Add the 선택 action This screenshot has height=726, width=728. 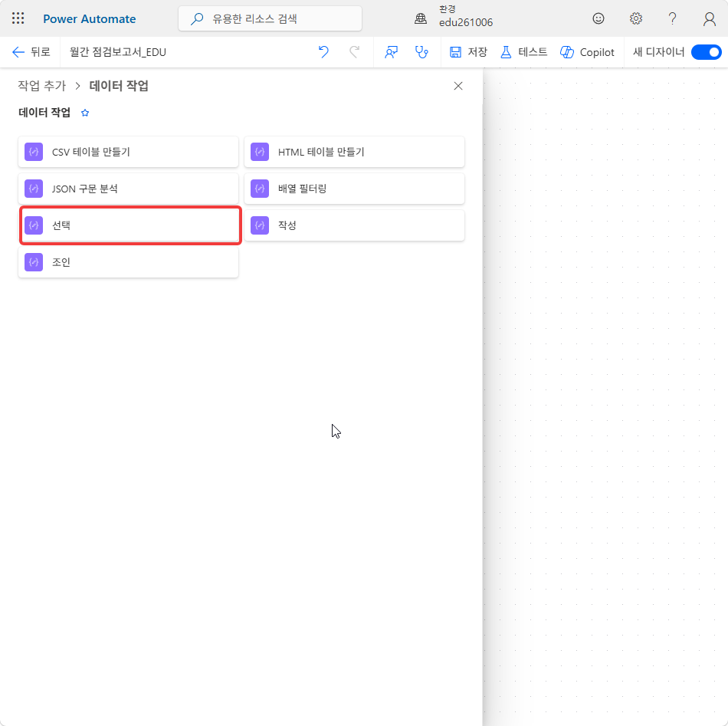pyautogui.click(x=130, y=225)
